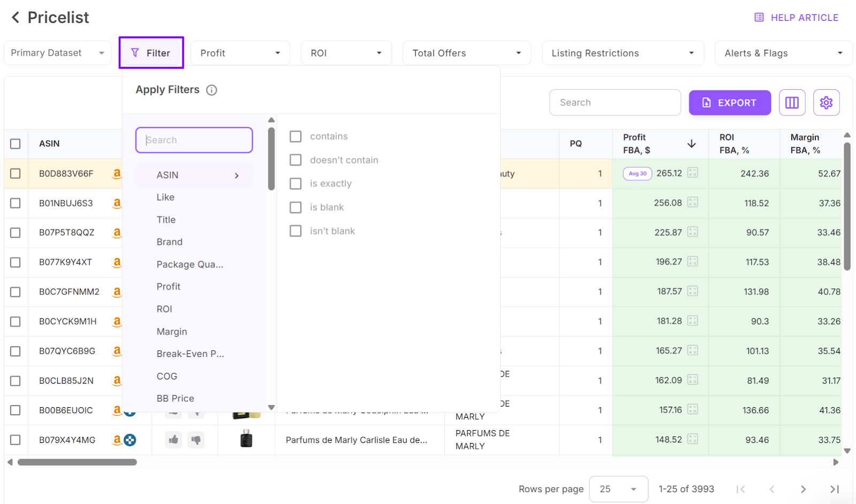Choose Margin in the filter list

point(172,332)
